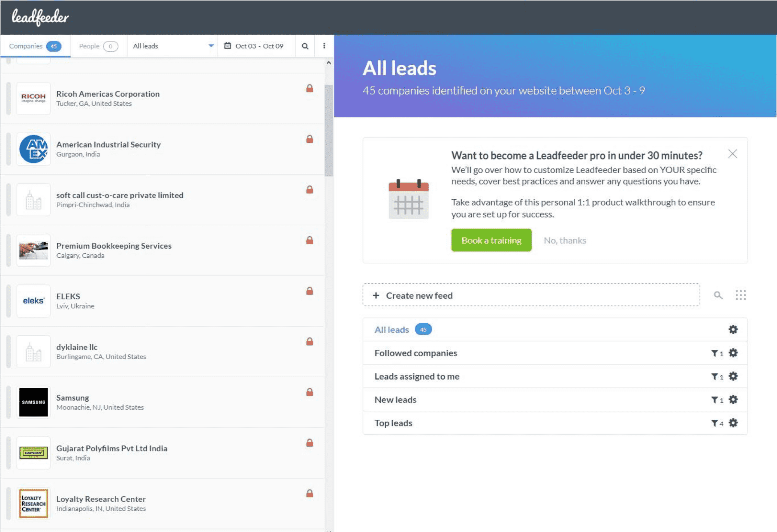Click the 45 count badge beside All leads feed
777x532 pixels.
tap(423, 329)
